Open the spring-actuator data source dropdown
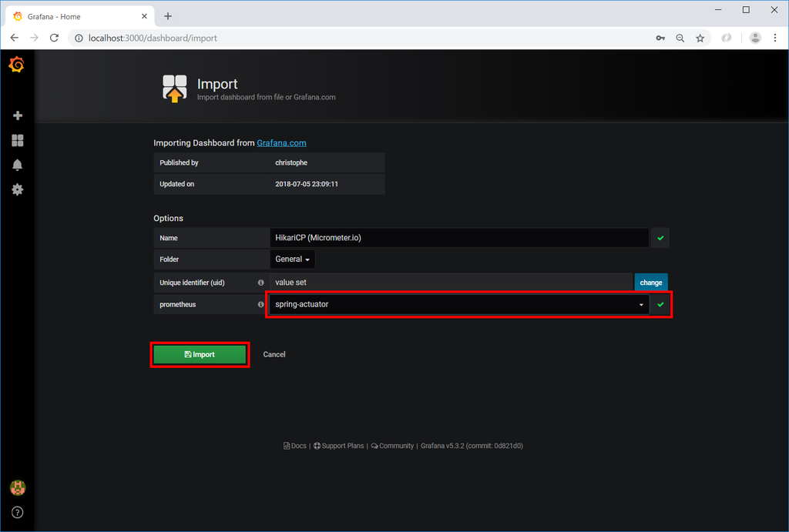The width and height of the screenshot is (789, 532). (459, 304)
